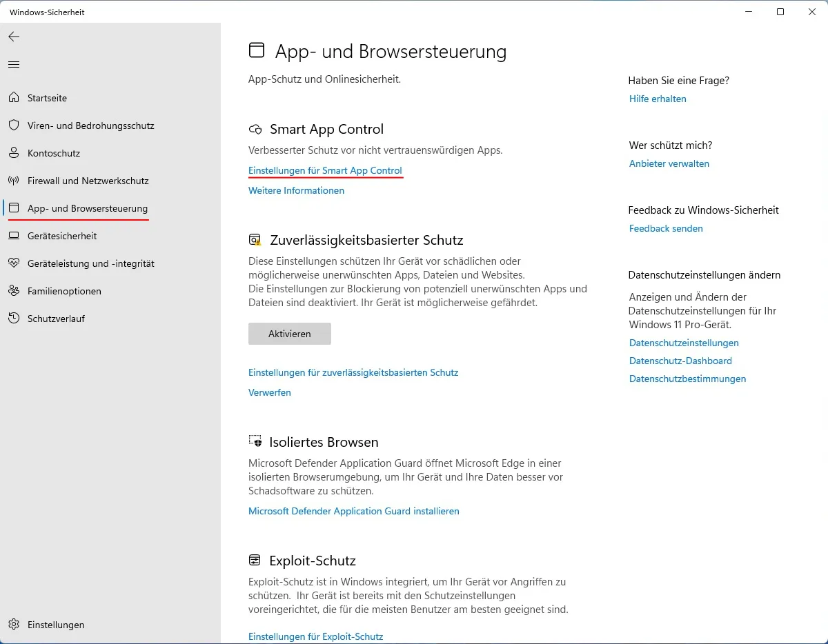Open Familienoptionen in the sidebar
Image resolution: width=828 pixels, height=644 pixels.
(x=64, y=291)
